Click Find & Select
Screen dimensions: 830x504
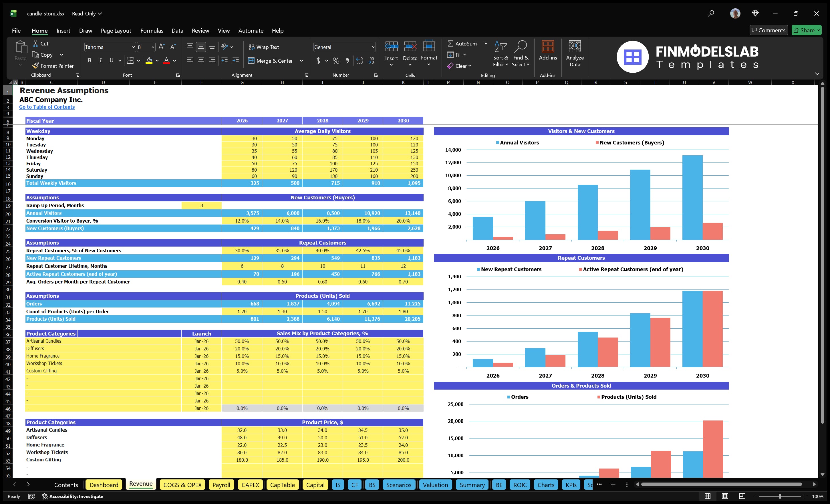(521, 53)
